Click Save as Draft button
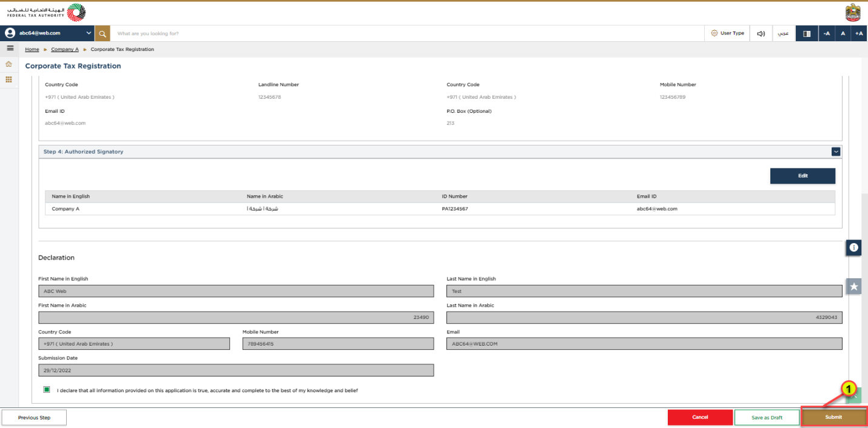 pos(767,418)
